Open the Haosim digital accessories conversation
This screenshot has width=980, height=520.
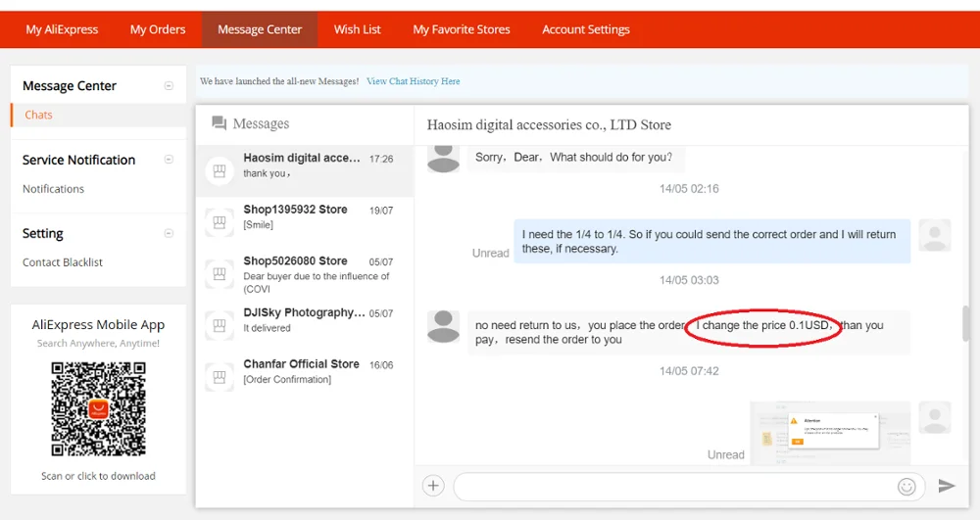tap(305, 171)
